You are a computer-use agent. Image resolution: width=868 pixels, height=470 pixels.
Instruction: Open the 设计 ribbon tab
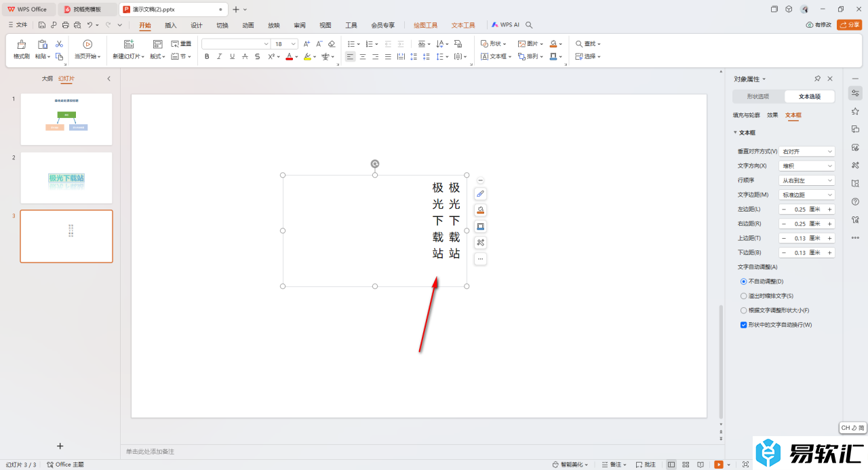197,25
